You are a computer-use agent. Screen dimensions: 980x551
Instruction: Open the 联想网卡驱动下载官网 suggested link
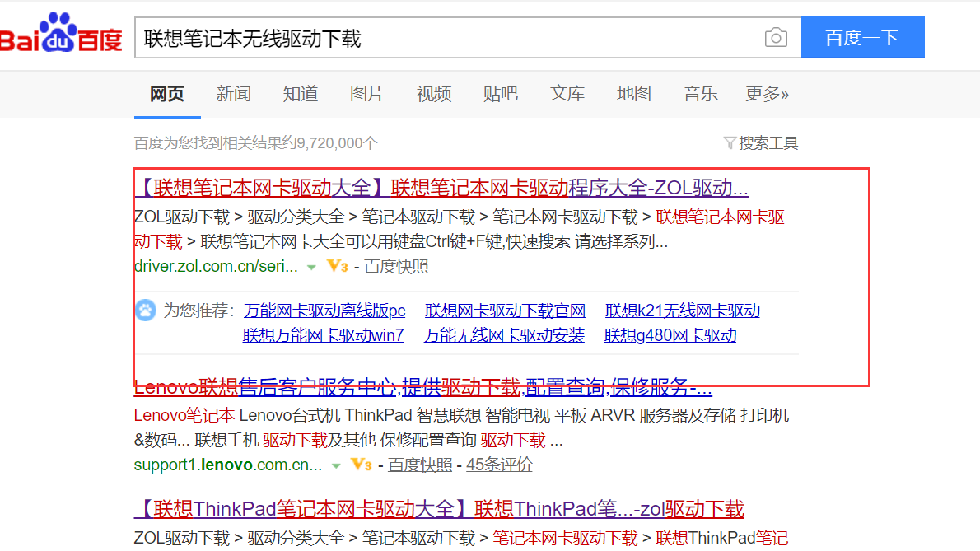click(505, 311)
